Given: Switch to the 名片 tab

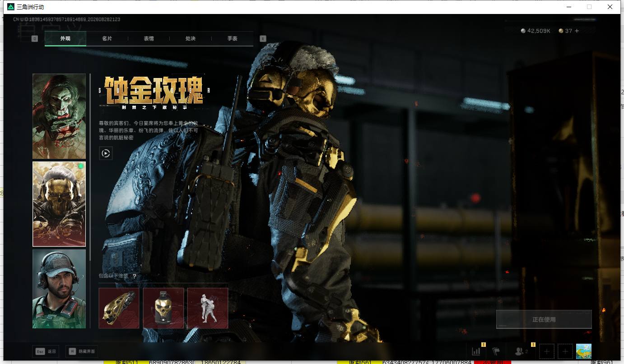Looking at the screenshot, I should [x=107, y=39].
